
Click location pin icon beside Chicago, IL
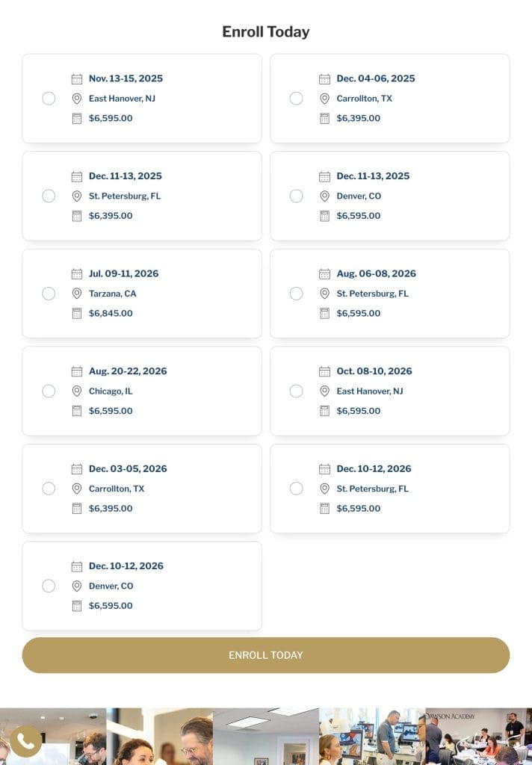click(76, 391)
